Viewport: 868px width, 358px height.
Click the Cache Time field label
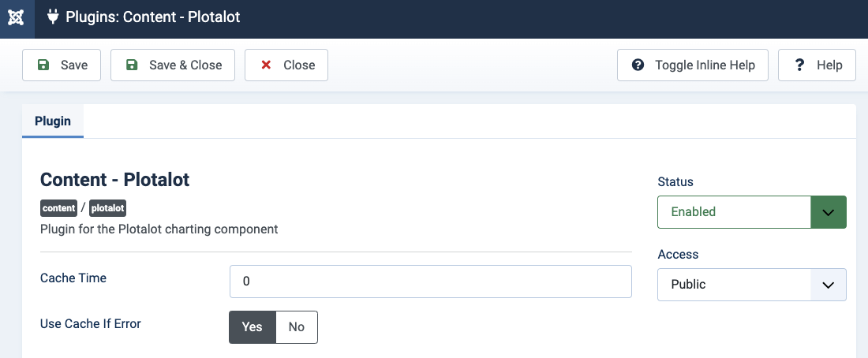click(73, 278)
